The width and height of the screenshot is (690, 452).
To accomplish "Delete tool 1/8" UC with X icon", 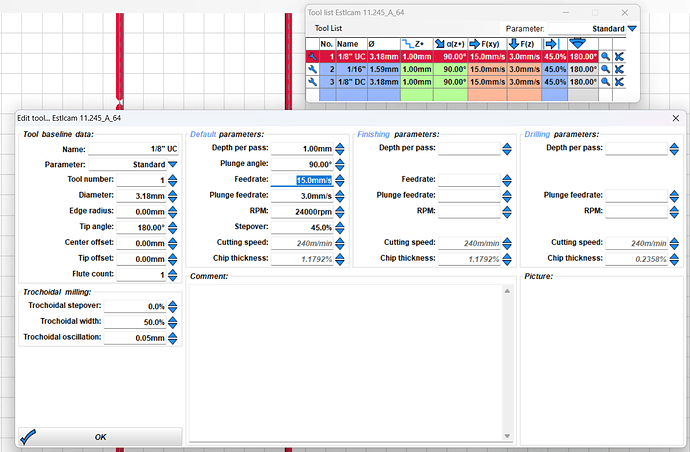I will 619,56.
